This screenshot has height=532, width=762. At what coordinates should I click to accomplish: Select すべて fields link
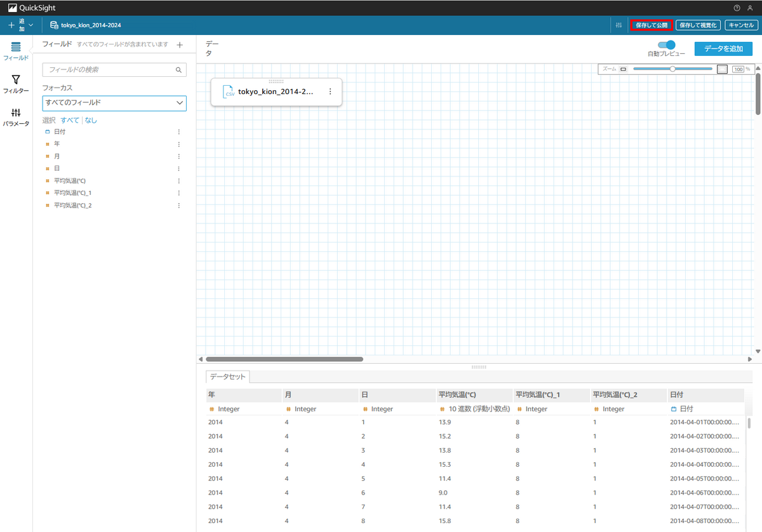point(70,120)
